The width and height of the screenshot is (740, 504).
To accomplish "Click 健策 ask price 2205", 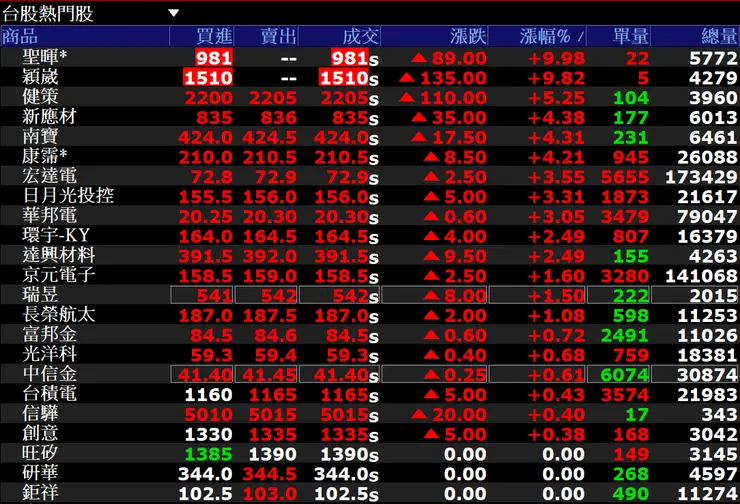I will click(273, 98).
